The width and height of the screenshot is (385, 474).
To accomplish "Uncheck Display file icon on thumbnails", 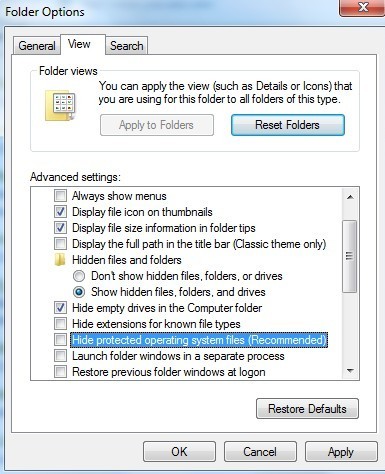I will tap(60, 211).
